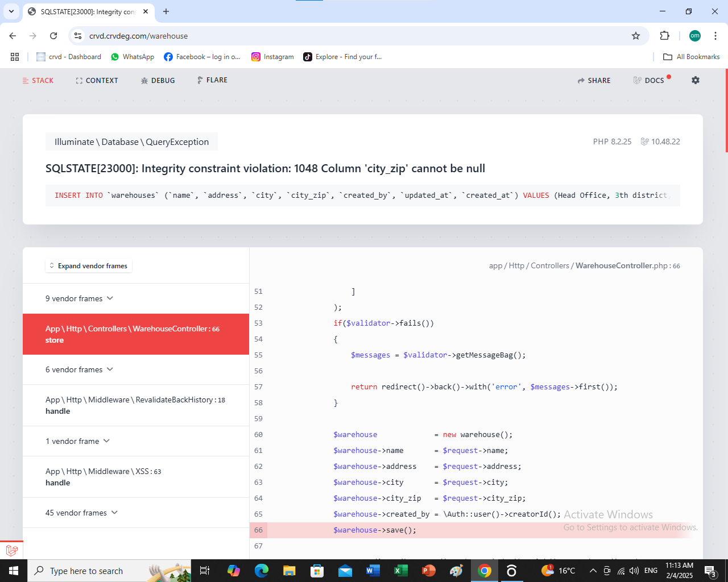Open the WhatsApp bookmark
728x582 pixels.
[x=133, y=57]
